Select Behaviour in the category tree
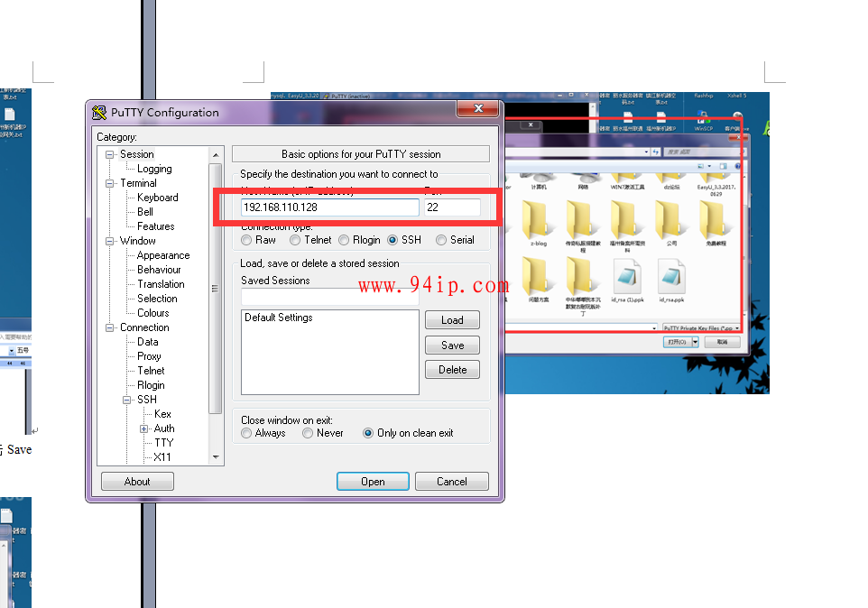 160,270
